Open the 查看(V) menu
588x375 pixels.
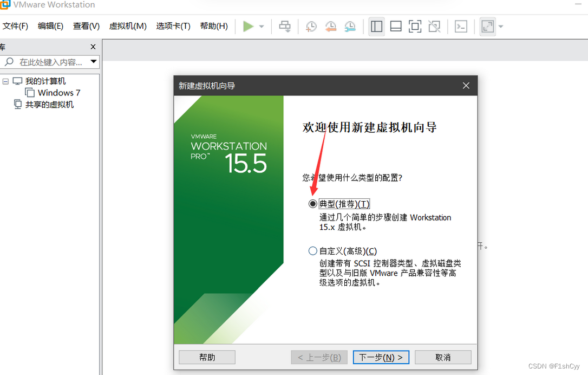(86, 26)
